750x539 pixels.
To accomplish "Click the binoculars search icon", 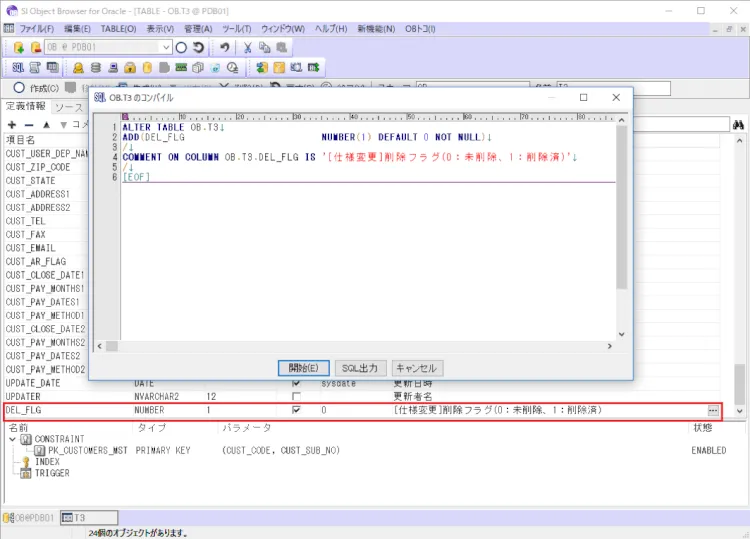I will (738, 125).
